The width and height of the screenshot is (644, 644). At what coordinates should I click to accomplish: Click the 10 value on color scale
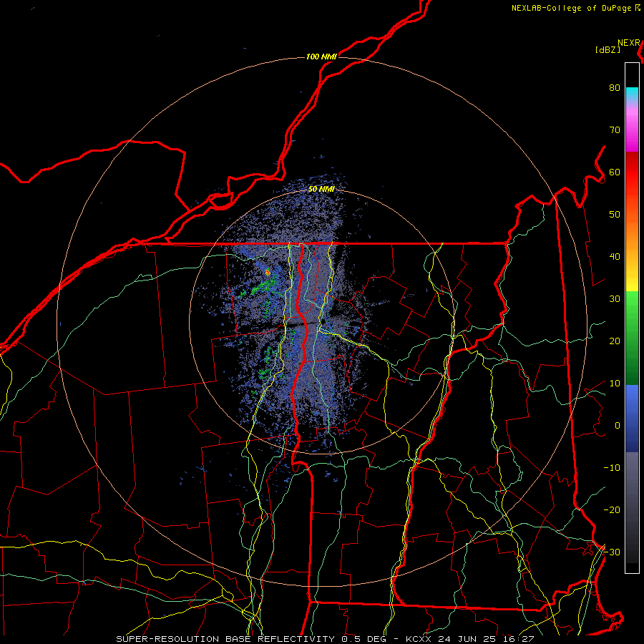[x=615, y=384]
